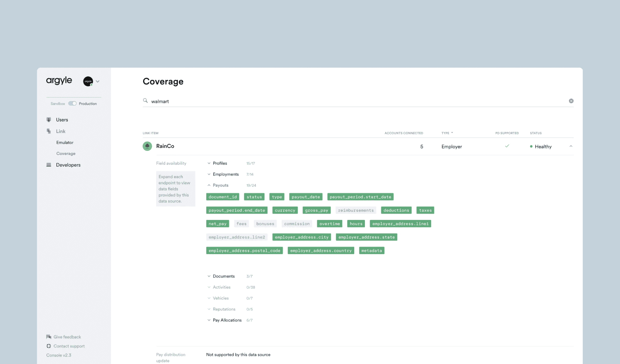Screen dimensions: 620x364
Task: Expand the Profiles endpoint
Action: pyautogui.click(x=209, y=163)
